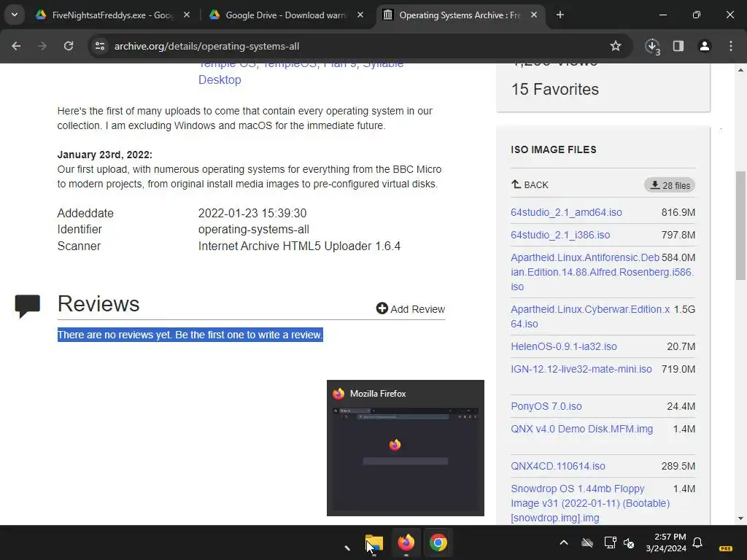747x560 pixels.
Task: Open the clock showing 2:57 PM
Action: click(666, 542)
